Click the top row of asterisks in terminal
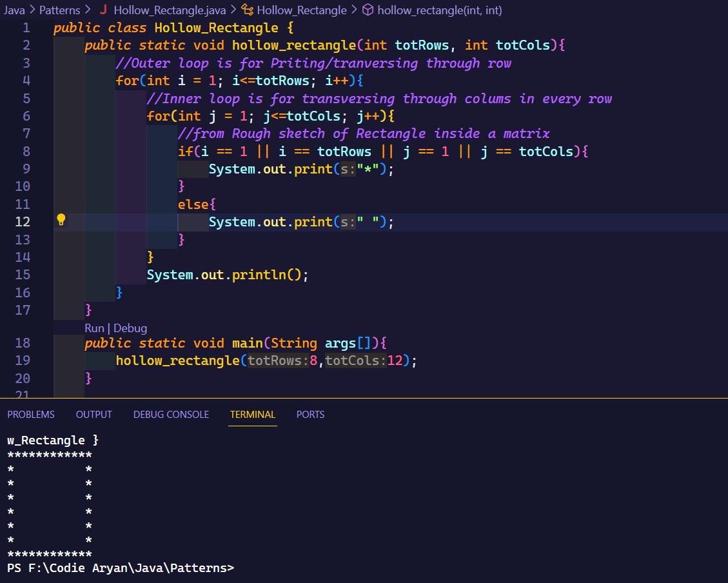The height and width of the screenshot is (583, 728). (50, 455)
